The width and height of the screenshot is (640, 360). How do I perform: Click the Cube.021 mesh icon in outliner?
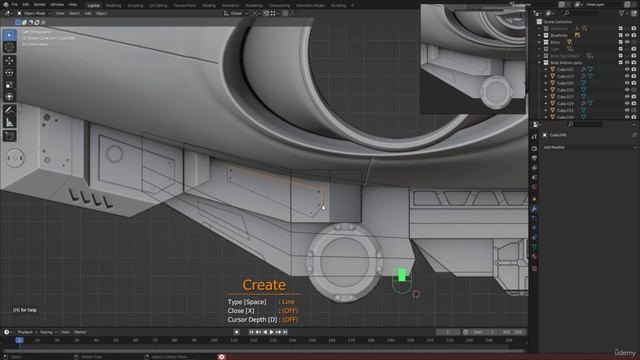(553, 69)
